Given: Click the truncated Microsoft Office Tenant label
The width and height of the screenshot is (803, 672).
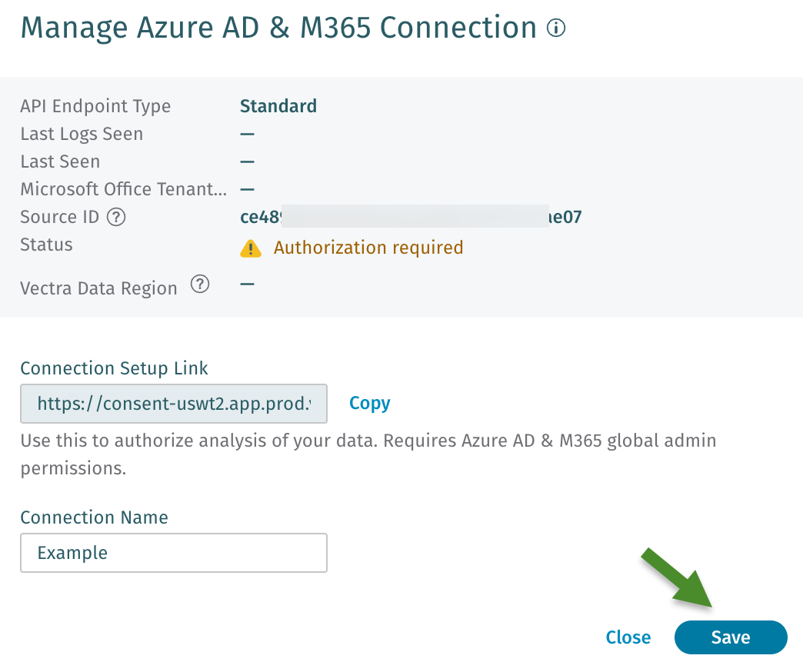Looking at the screenshot, I should 124,189.
